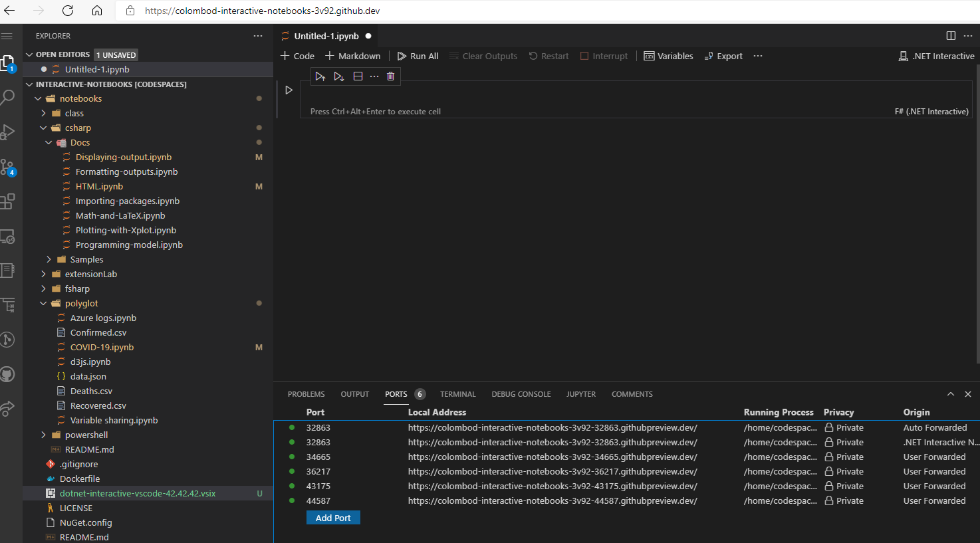Select the .NET Interactive kernel indicator
This screenshot has width=980, height=543.
[936, 56]
